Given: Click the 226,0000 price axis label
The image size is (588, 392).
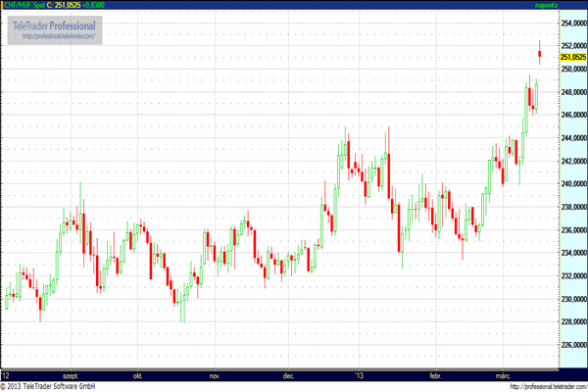Looking at the screenshot, I should (572, 346).
